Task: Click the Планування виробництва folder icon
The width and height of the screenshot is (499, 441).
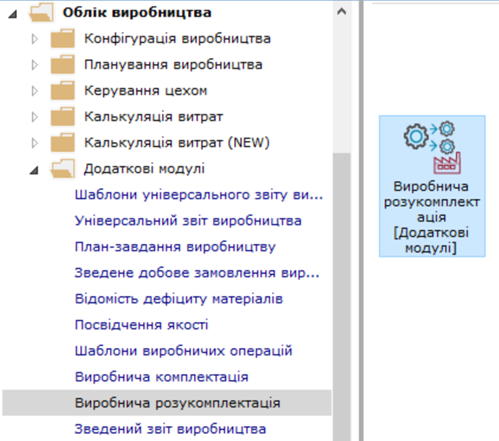Action: click(62, 65)
